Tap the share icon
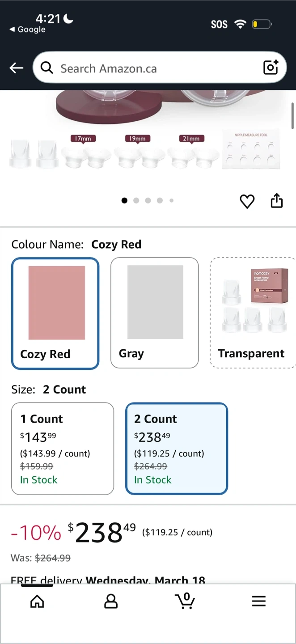This screenshot has height=644, width=296. (x=277, y=201)
